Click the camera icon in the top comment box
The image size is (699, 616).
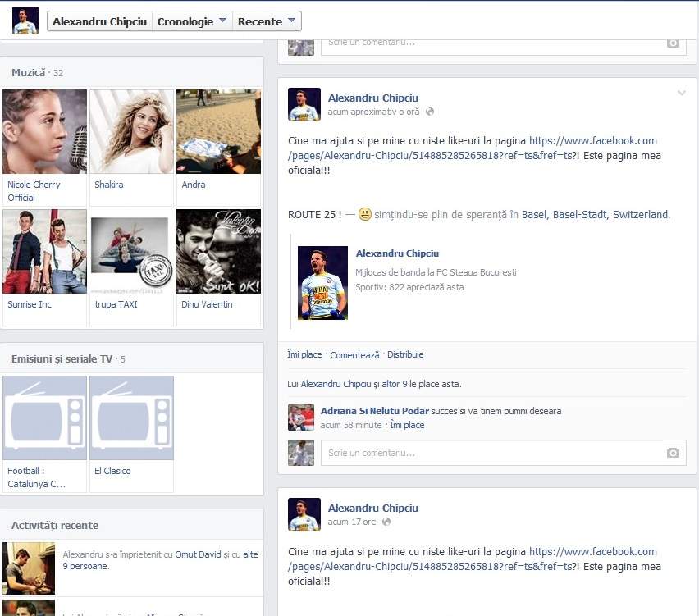point(673,43)
